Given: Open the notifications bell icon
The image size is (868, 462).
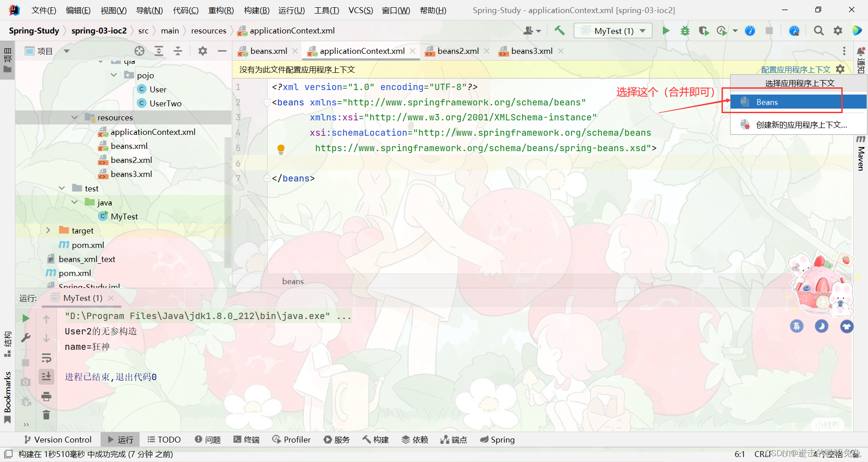Looking at the screenshot, I should click(861, 51).
